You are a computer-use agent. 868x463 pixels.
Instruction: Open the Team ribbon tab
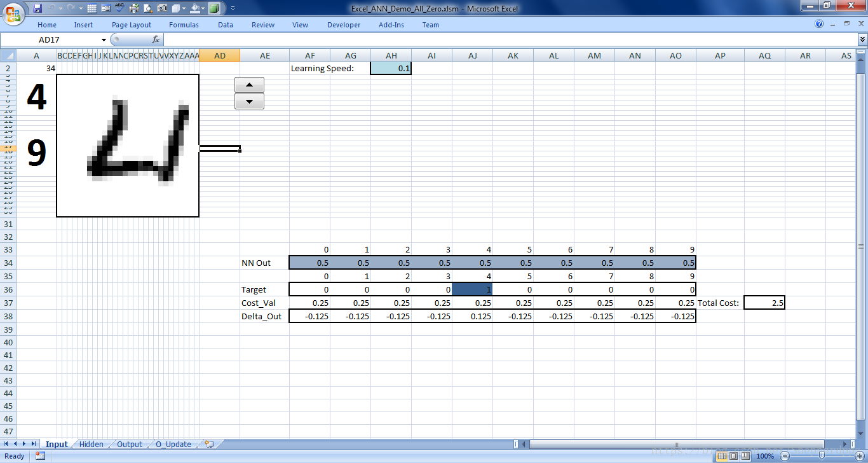click(x=431, y=25)
